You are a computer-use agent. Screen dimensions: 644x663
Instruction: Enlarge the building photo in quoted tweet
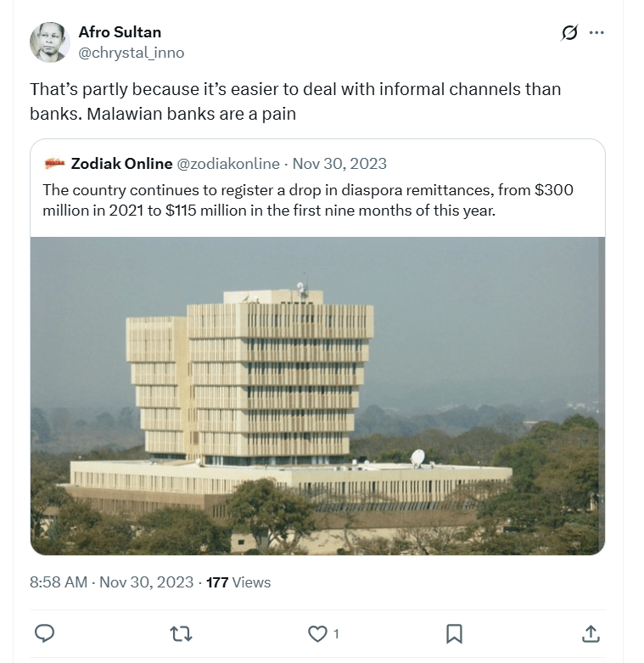click(317, 396)
